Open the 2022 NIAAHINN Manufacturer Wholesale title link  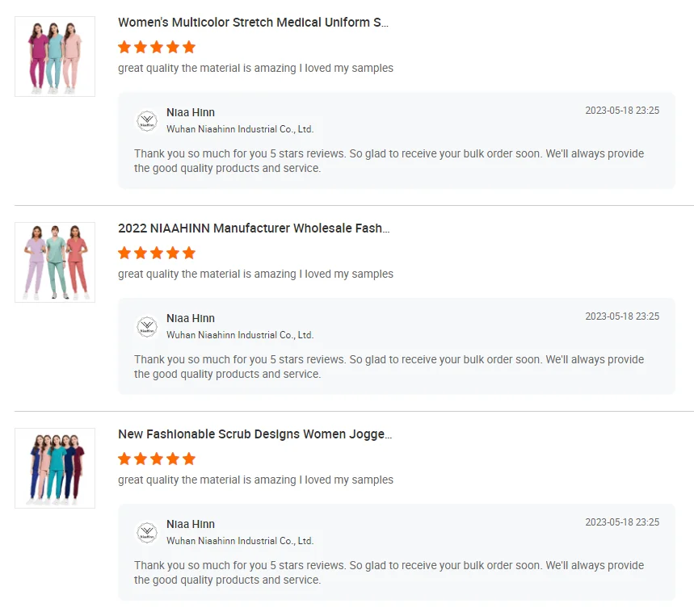[x=254, y=228]
